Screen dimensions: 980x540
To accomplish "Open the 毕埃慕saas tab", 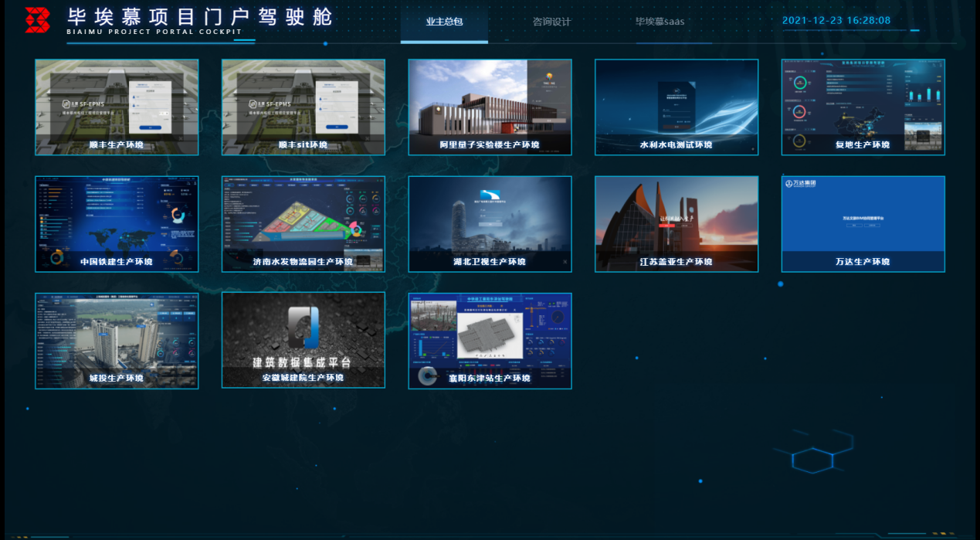I will pos(660,22).
